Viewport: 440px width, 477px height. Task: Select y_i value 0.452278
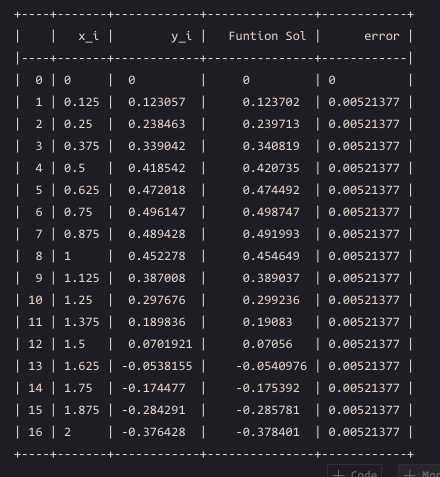click(157, 256)
